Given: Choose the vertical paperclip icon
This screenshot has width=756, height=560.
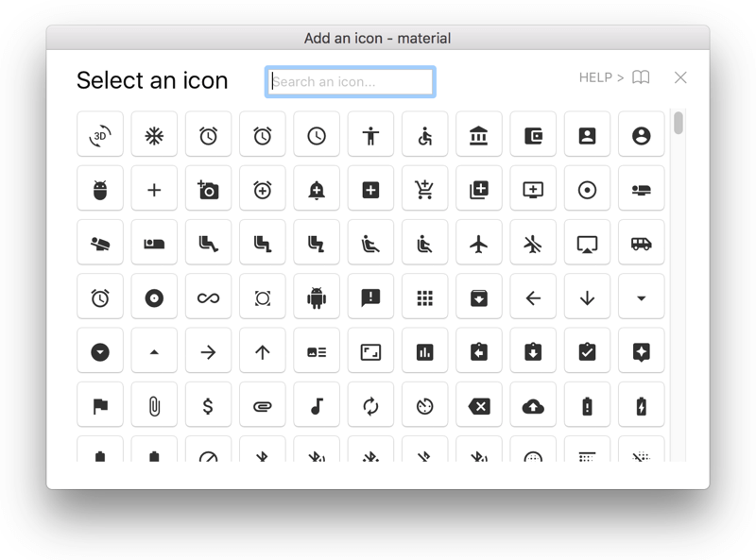Looking at the screenshot, I should point(154,405).
